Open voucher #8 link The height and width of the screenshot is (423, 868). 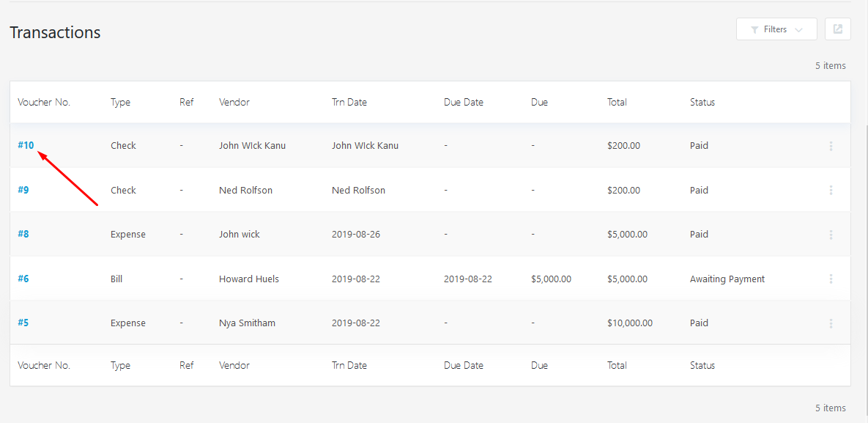[23, 235]
